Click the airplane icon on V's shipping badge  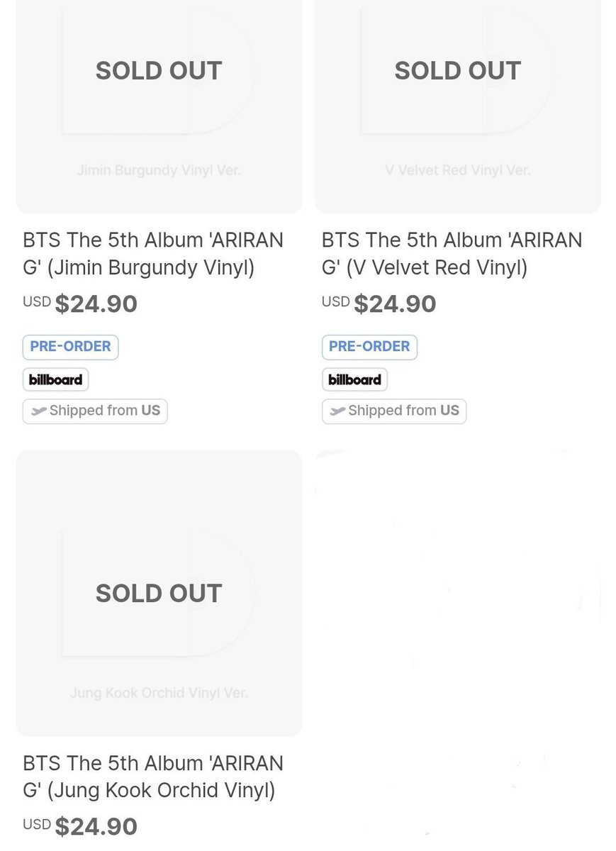pos(338,411)
